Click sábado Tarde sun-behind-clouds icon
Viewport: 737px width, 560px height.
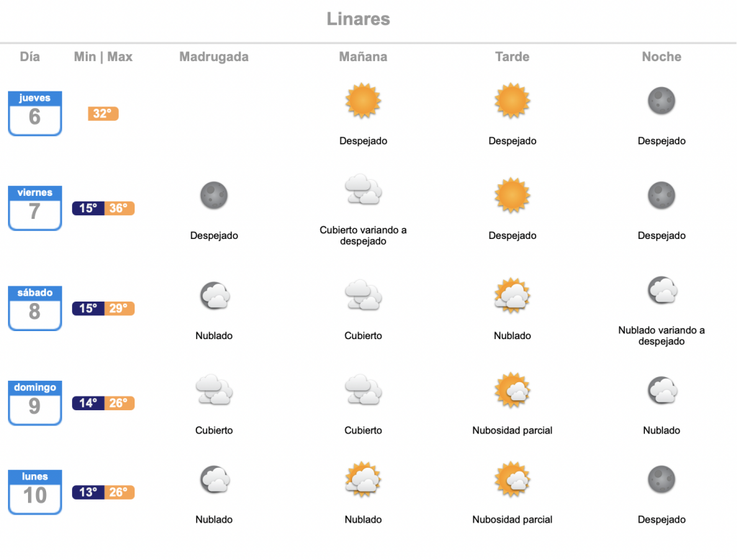512,295
